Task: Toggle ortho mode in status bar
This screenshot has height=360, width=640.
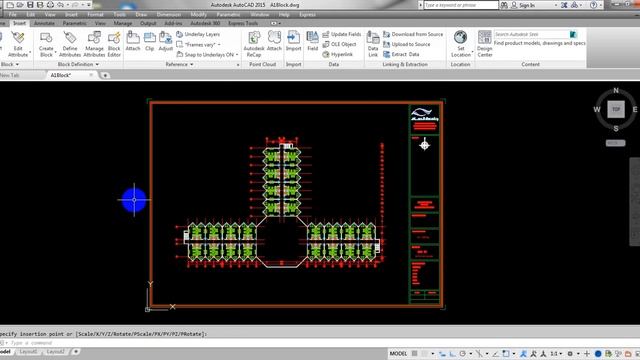Action: [453, 353]
